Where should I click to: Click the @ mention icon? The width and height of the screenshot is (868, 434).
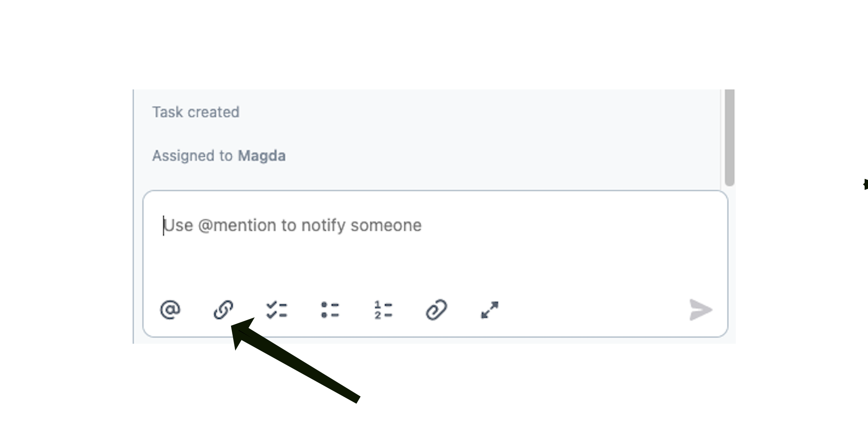[x=170, y=309]
